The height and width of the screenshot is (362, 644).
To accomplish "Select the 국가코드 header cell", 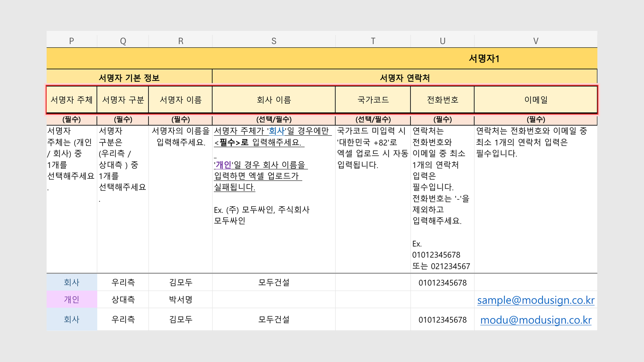I will 373,100.
